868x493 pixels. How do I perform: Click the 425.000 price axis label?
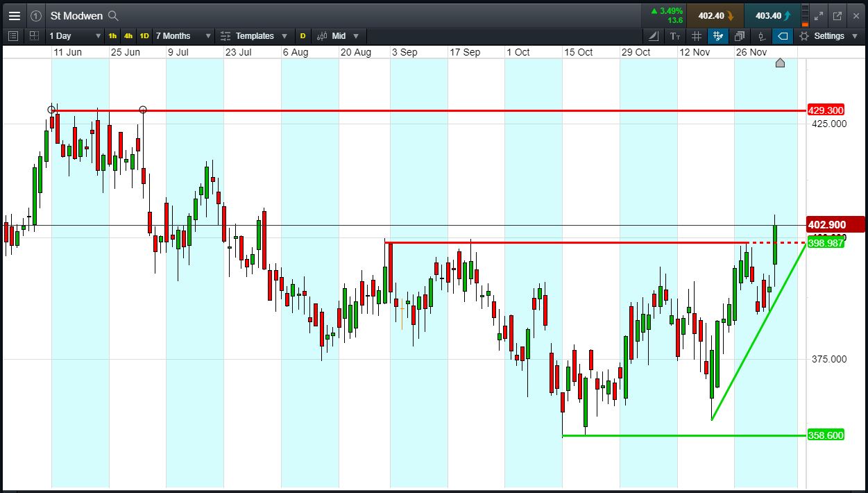[829, 124]
